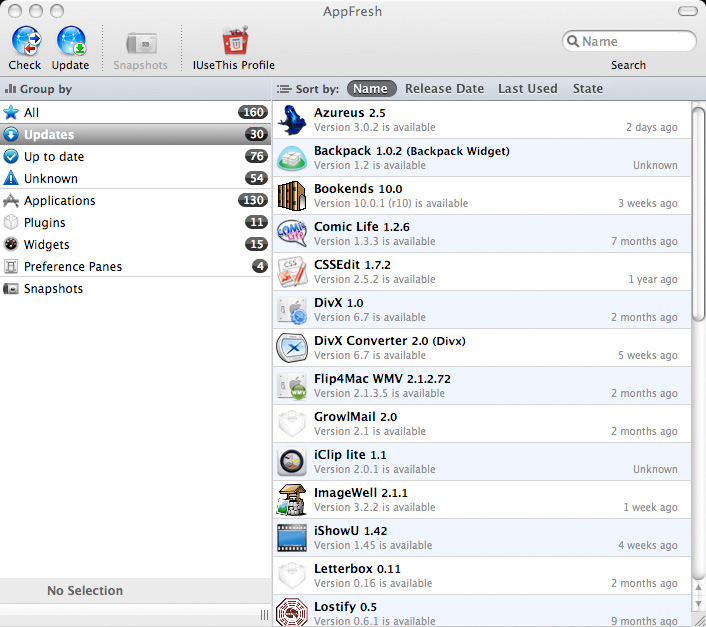The width and height of the screenshot is (706, 627).
Task: Sort list by State
Action: click(x=588, y=89)
